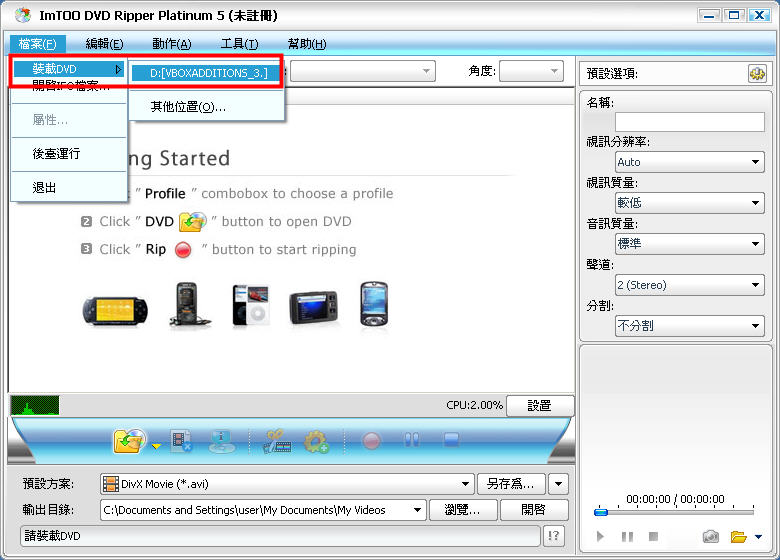Viewport: 780px width, 560px height.
Task: Open the 工具(T) menu
Action: click(239, 44)
